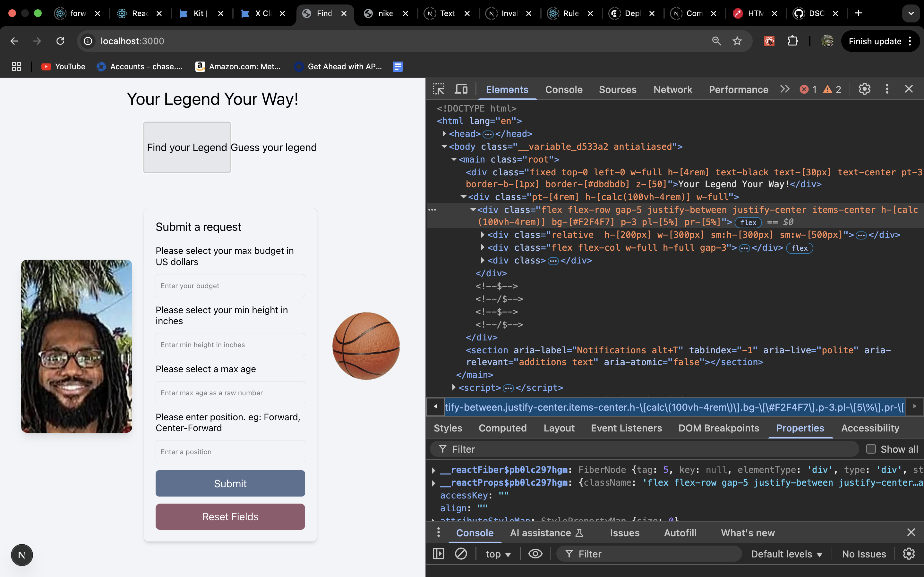
Task: Click the Reset Fields button
Action: tap(230, 517)
